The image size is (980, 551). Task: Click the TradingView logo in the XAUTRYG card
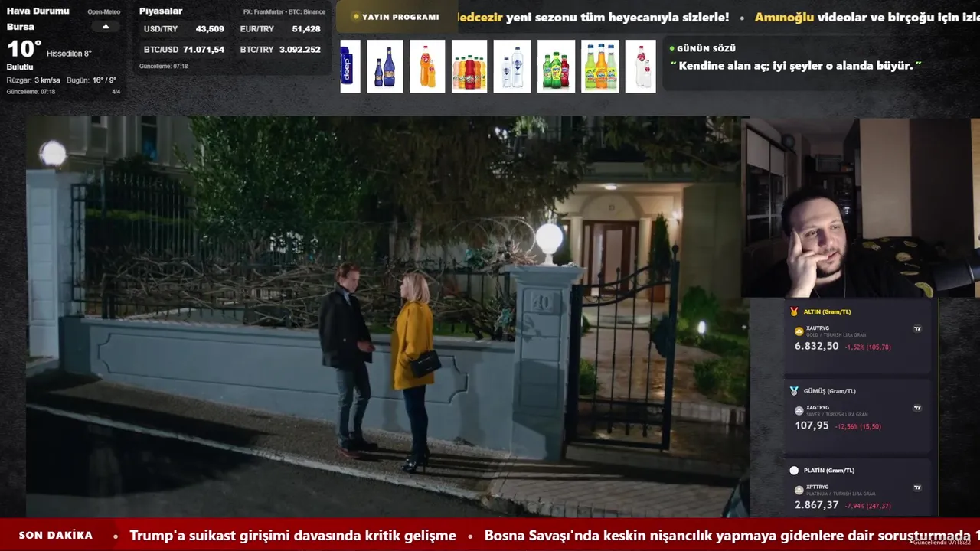pos(917,328)
